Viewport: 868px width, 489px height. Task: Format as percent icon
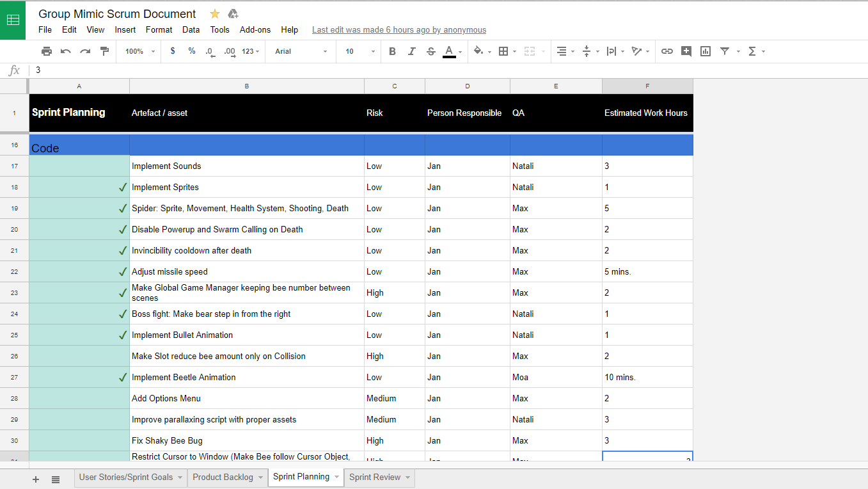pos(192,51)
